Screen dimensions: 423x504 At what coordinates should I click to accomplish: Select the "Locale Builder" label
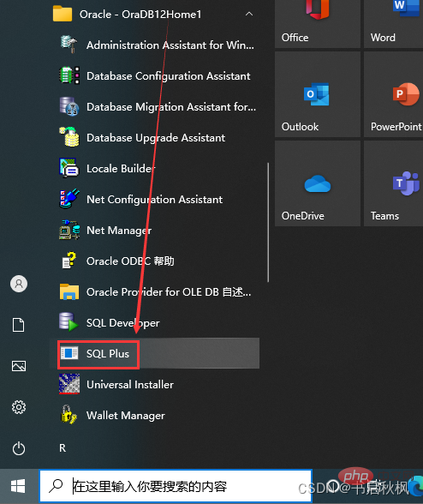[x=121, y=168]
